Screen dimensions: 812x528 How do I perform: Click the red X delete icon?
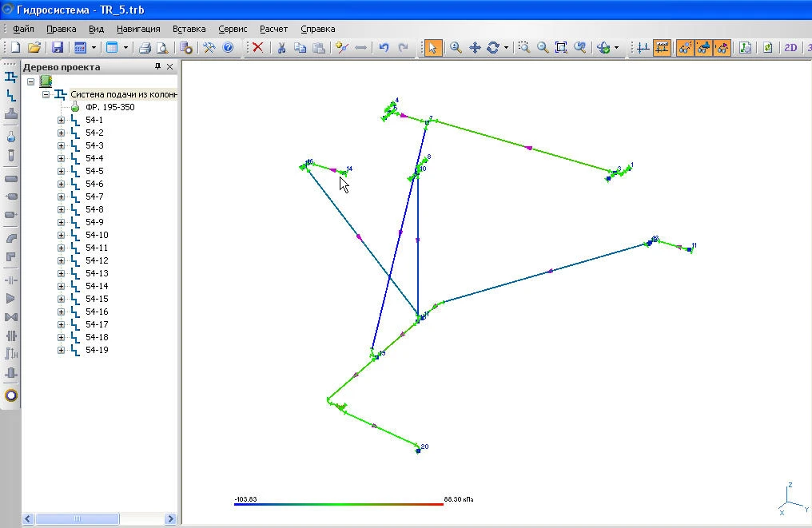pos(257,48)
